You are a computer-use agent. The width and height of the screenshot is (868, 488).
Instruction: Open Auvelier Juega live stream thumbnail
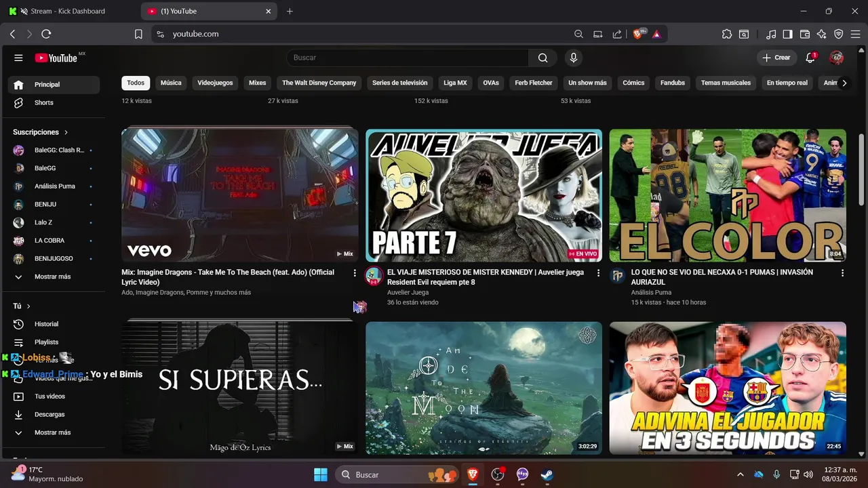click(x=484, y=195)
